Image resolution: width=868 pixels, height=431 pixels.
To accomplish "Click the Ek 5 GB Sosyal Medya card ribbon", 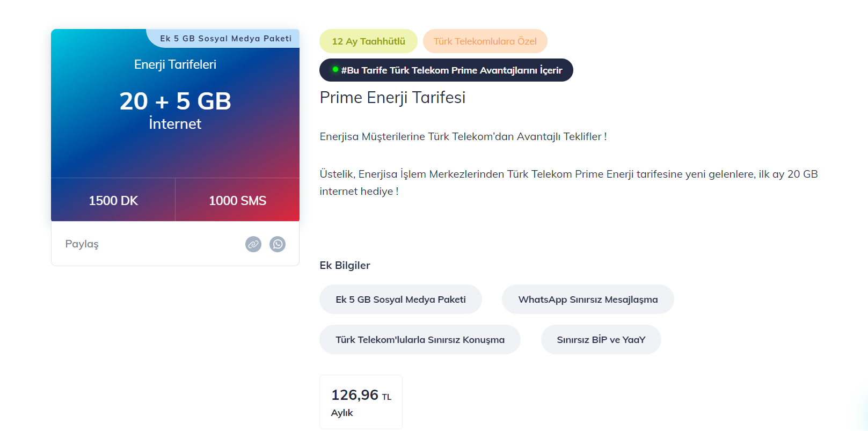I will point(224,39).
